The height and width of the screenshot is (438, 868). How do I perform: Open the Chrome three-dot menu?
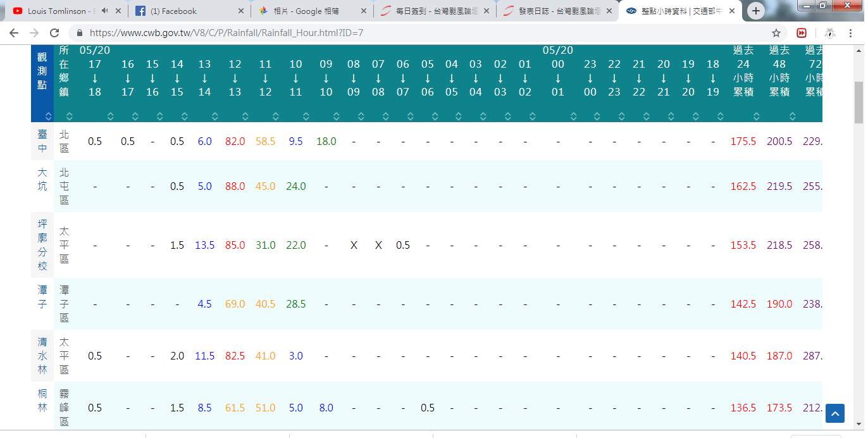pos(852,33)
